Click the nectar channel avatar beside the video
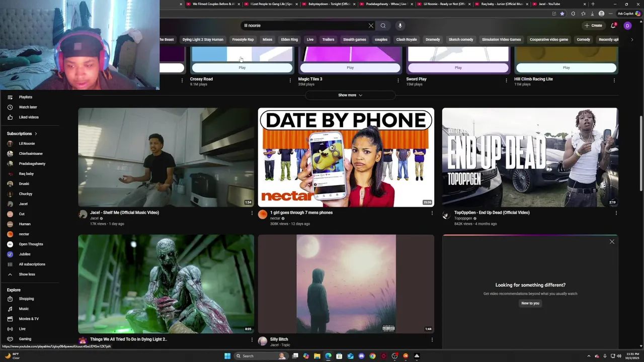This screenshot has width=644, height=362. 263,215
